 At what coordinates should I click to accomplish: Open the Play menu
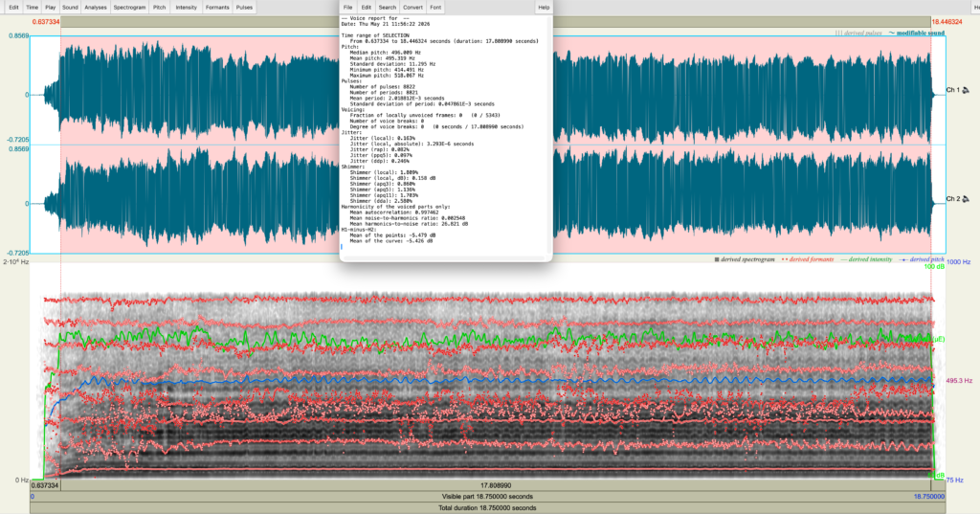pyautogui.click(x=50, y=8)
